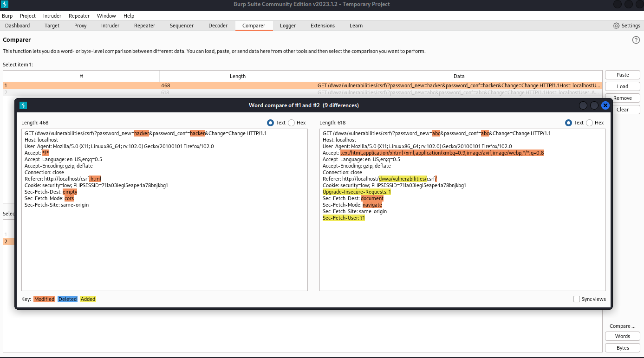Minimize the Word compare dialog
This screenshot has width=644, height=358.
tap(583, 105)
